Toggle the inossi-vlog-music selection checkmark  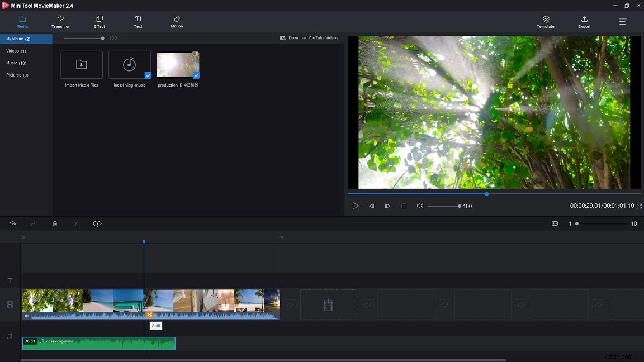(x=148, y=75)
